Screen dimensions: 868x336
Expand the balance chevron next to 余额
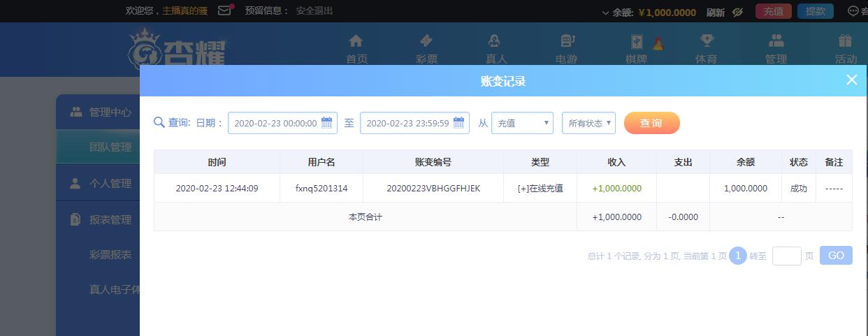pyautogui.click(x=605, y=13)
